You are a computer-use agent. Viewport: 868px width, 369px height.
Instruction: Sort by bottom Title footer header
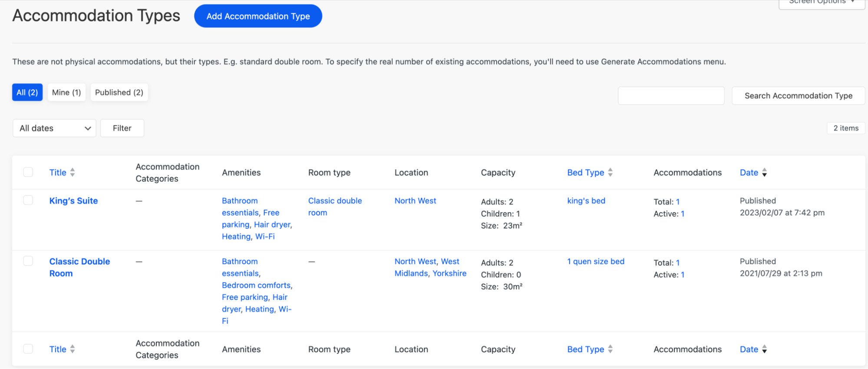coord(58,349)
